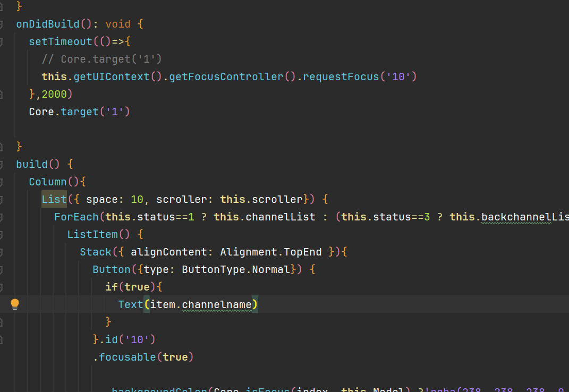Viewport: 569px width, 392px height.
Task: Collapse the List block with gutter fold marker
Action: [2, 199]
